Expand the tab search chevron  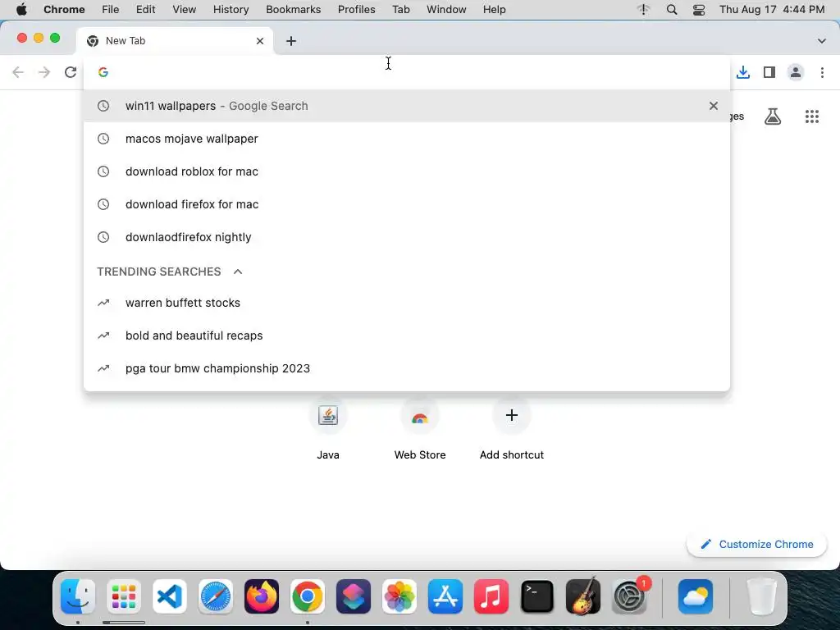(x=821, y=41)
